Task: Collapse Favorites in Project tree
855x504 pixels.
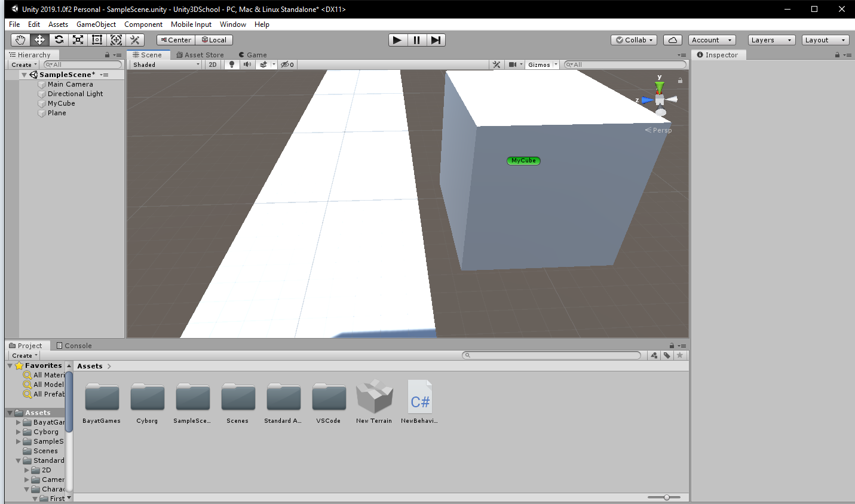Action: 10,365
